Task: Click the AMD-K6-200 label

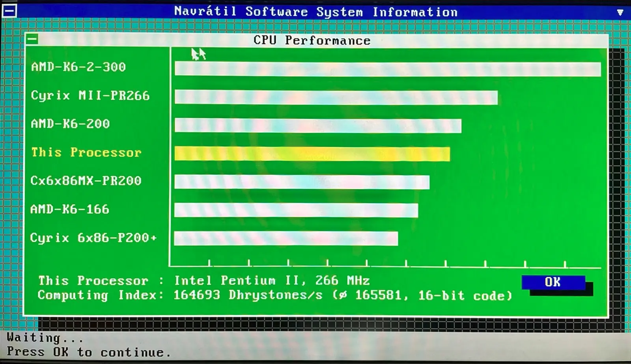Action: (x=70, y=124)
